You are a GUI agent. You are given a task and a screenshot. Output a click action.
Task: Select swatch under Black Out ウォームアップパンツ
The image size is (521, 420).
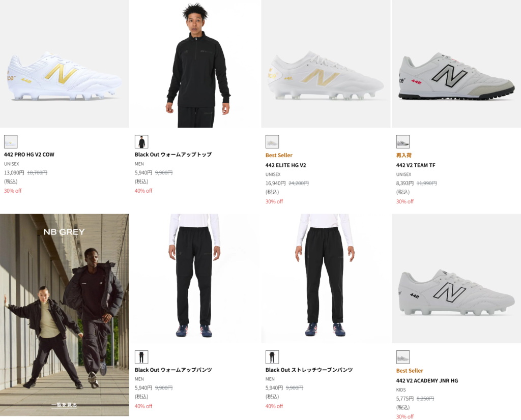141,357
